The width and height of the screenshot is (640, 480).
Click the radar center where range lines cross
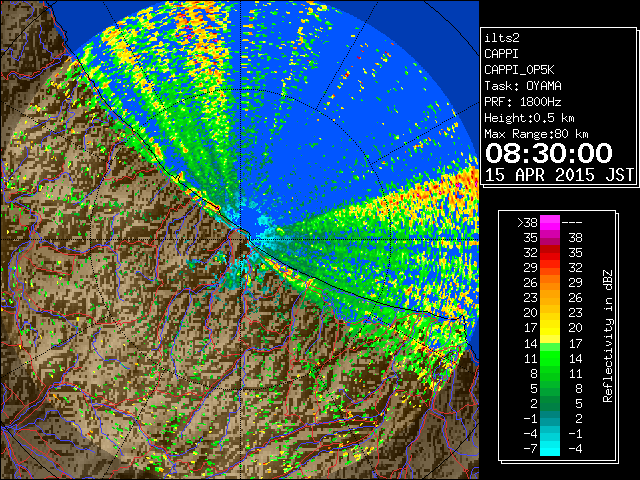(241, 239)
